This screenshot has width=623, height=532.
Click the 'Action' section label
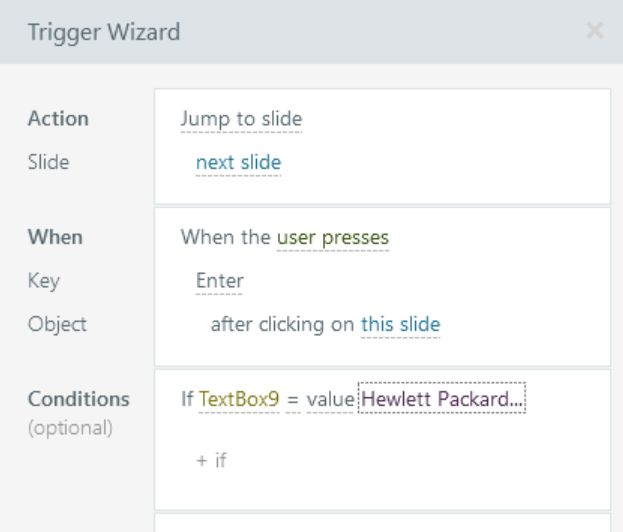tap(58, 119)
